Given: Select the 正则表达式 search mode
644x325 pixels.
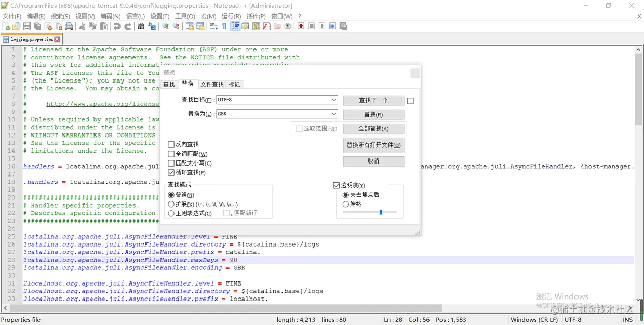Looking at the screenshot, I should pyautogui.click(x=171, y=213).
